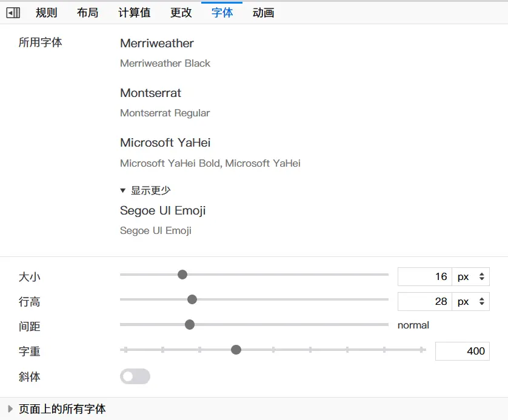The height and width of the screenshot is (420, 508).
Task: Open the px unit dropdown for 行高
Action: [x=471, y=301]
